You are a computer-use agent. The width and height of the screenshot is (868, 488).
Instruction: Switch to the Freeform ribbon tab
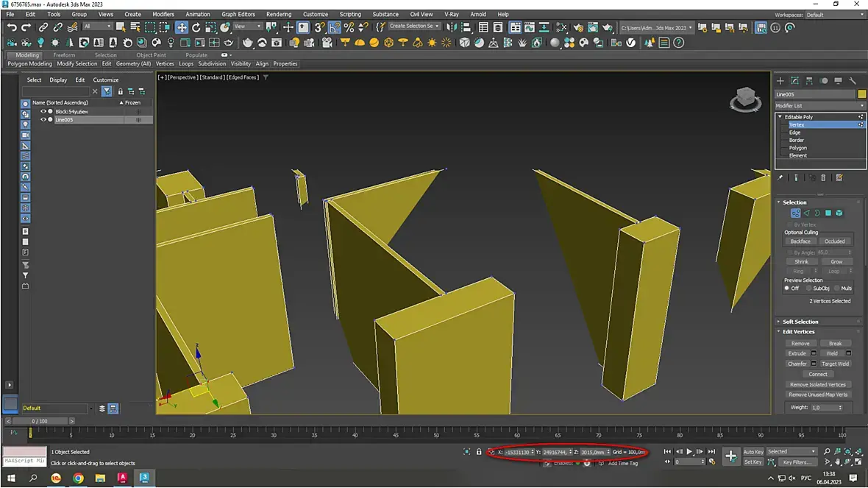pyautogui.click(x=64, y=55)
